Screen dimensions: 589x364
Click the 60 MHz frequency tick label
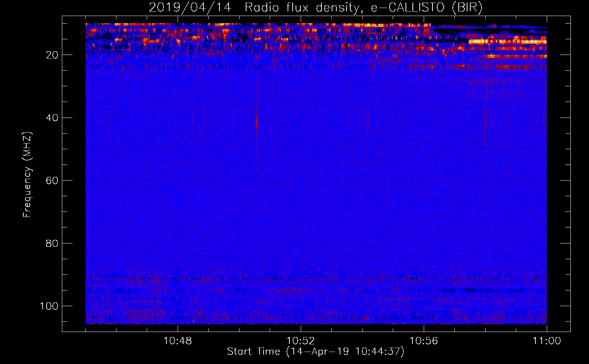click(52, 181)
